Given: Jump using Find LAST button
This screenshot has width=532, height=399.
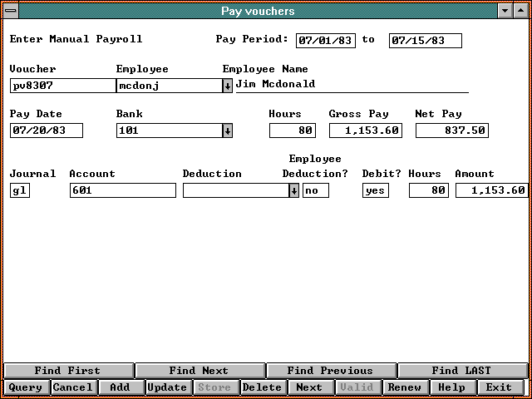Looking at the screenshot, I should (461, 371).
